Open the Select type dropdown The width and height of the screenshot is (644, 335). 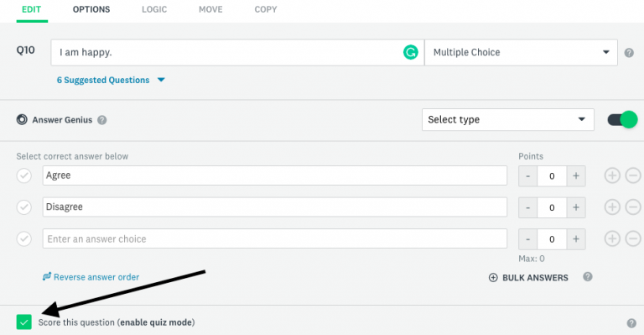(507, 119)
